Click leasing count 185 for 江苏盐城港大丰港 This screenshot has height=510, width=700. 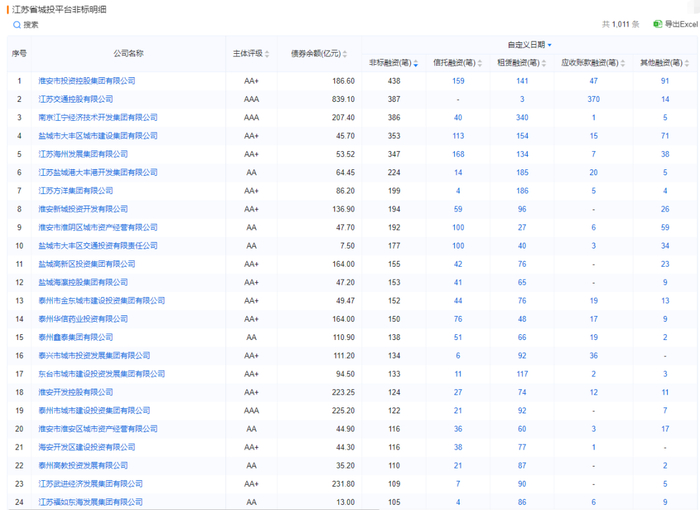[x=522, y=172]
